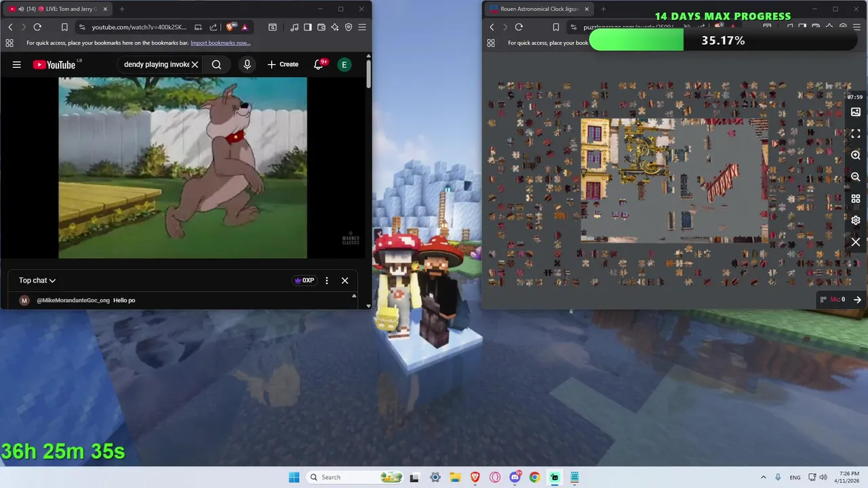
Task: Open YouTube guide hamburger menu
Action: (x=17, y=64)
